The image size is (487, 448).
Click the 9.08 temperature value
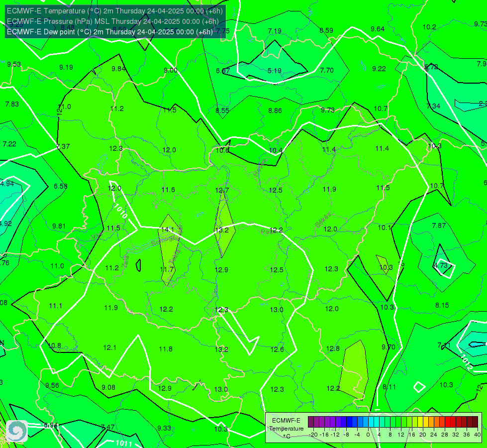point(108,387)
